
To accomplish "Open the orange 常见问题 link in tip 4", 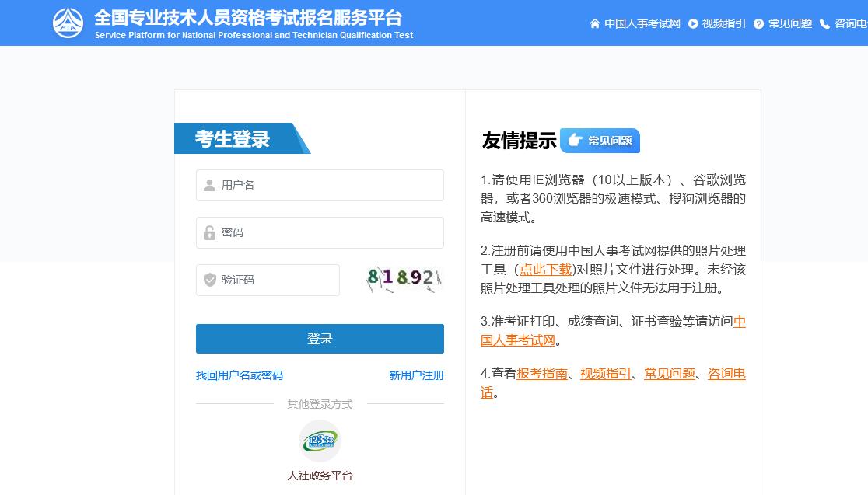I will click(x=669, y=374).
